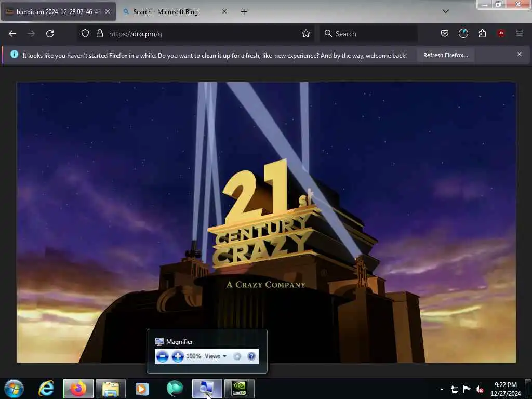The height and width of the screenshot is (399, 532).
Task: Open Windows Explorer folder in taskbar
Action: click(x=111, y=389)
